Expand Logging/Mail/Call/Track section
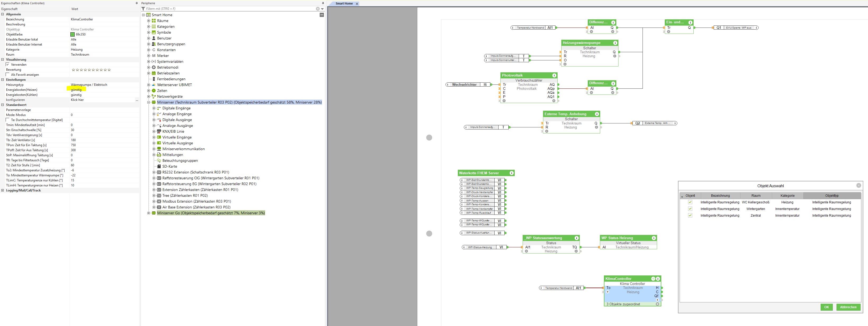 tap(3, 190)
